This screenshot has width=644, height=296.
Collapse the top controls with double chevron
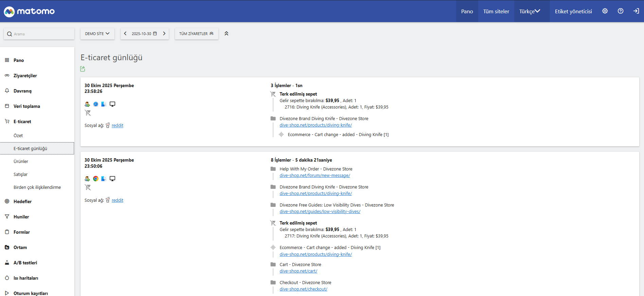click(x=227, y=34)
